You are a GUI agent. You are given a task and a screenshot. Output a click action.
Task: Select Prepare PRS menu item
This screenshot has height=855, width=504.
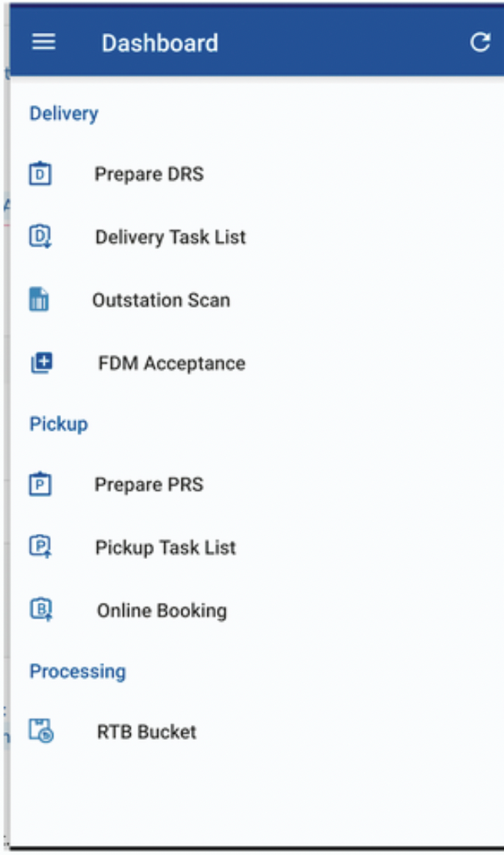(x=149, y=485)
